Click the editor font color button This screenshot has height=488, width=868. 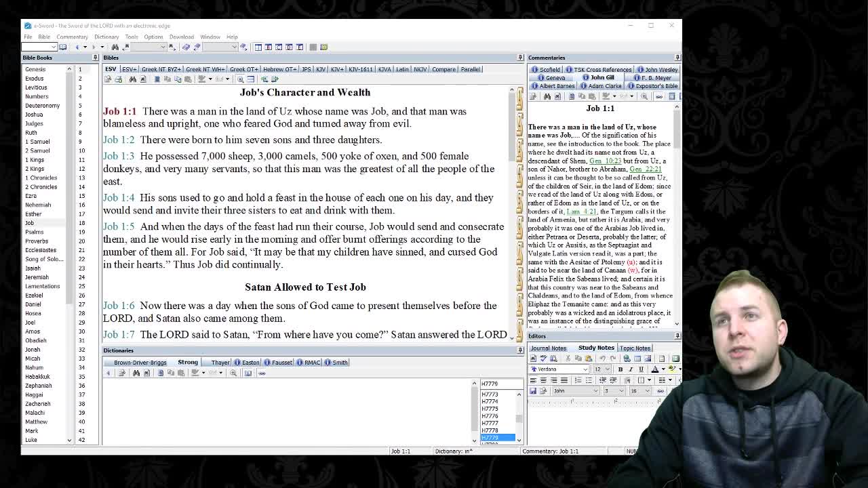point(654,369)
